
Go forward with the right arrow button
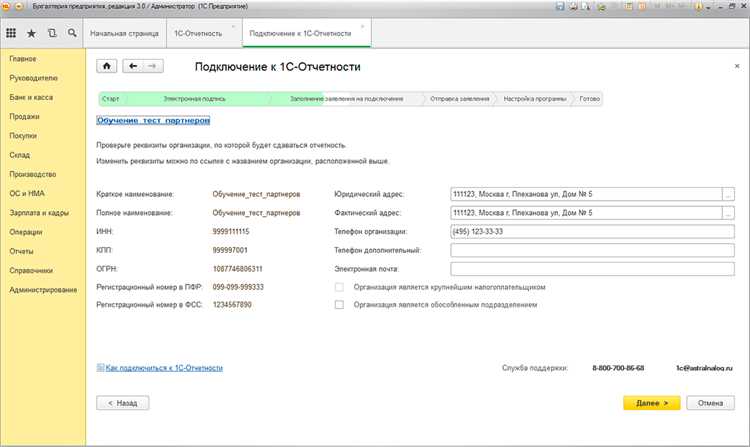tap(153, 66)
